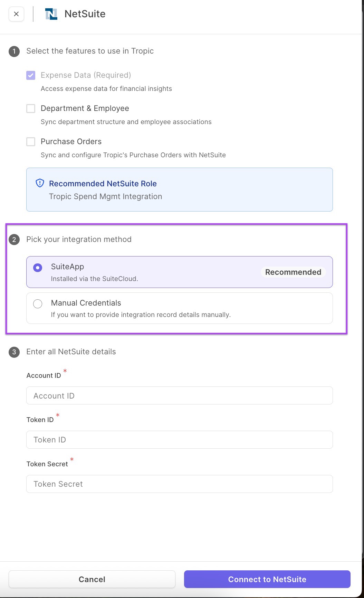Click the step 3 number badge
Image resolution: width=364 pixels, height=598 pixels.
(x=14, y=352)
